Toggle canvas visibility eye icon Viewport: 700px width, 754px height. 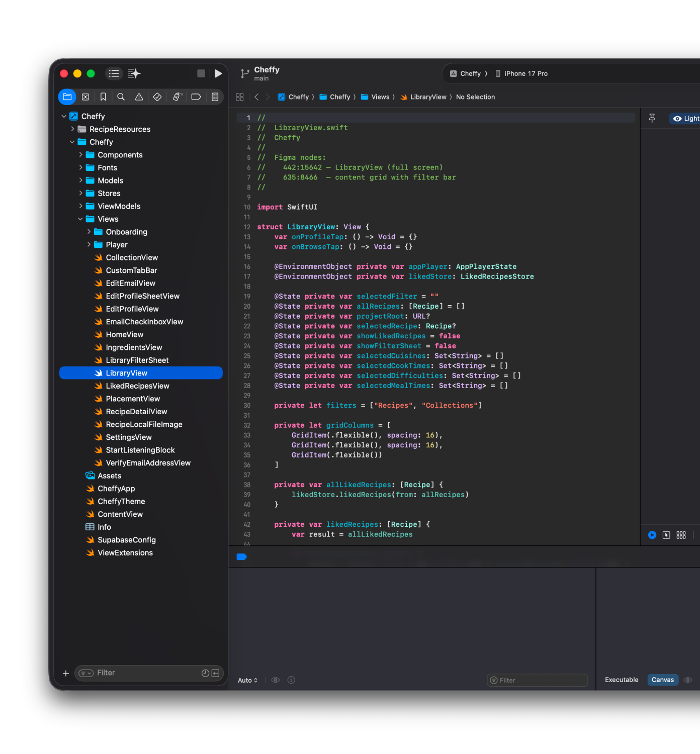coord(688,680)
